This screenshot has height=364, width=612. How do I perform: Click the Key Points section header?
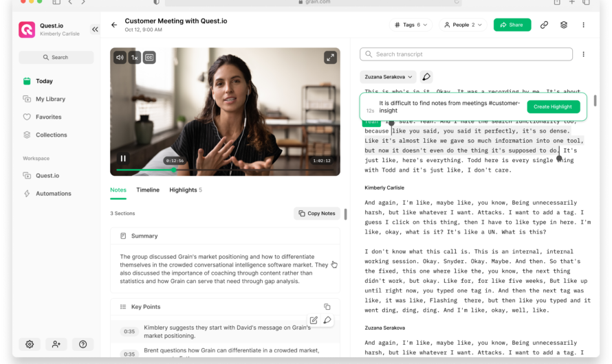[x=225, y=307]
